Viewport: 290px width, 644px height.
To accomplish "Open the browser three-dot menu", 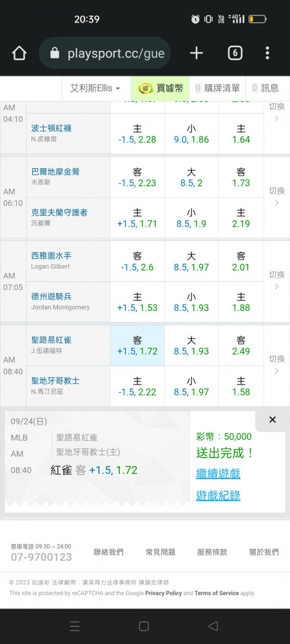I will coord(267,53).
